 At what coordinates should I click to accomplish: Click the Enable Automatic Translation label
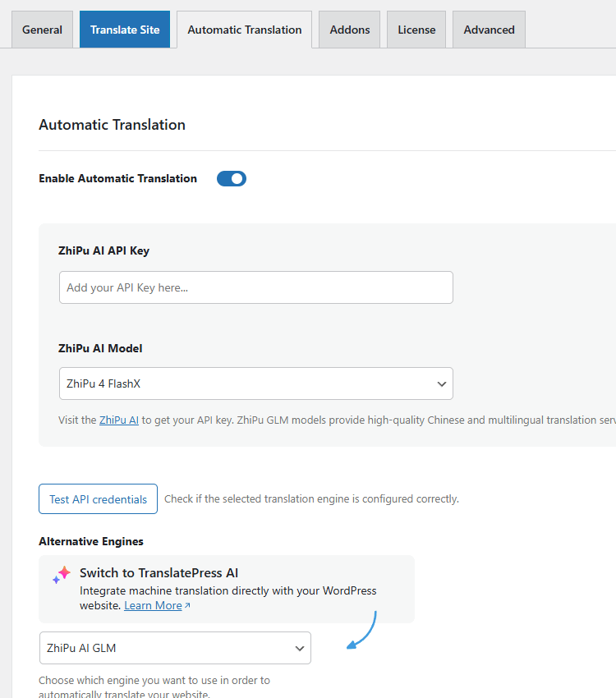(117, 178)
